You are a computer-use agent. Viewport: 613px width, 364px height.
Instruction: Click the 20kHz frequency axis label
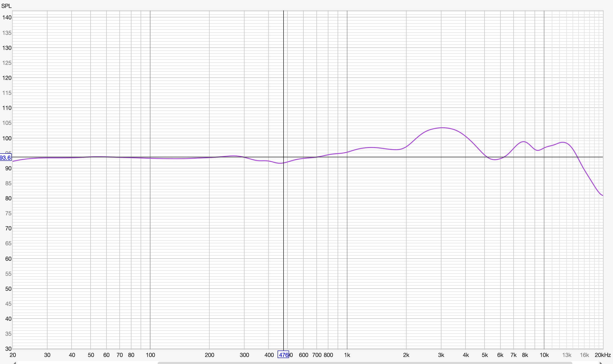[603, 355]
